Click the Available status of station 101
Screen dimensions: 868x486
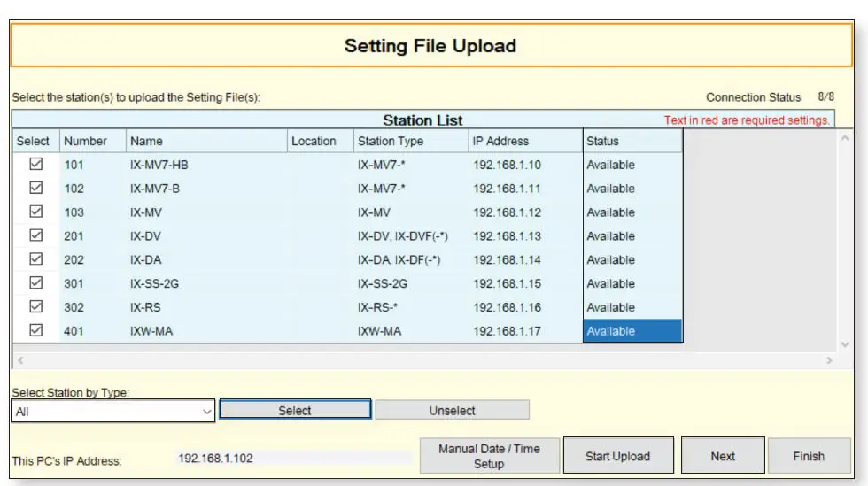(x=611, y=165)
